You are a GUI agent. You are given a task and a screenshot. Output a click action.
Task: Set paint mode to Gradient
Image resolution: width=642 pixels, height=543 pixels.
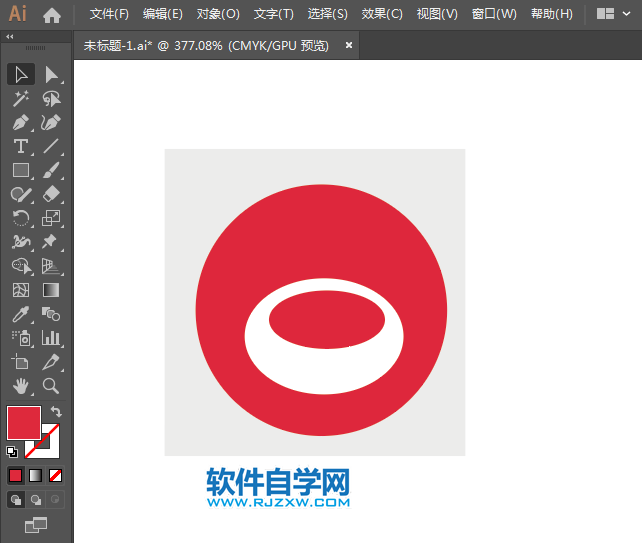36,475
